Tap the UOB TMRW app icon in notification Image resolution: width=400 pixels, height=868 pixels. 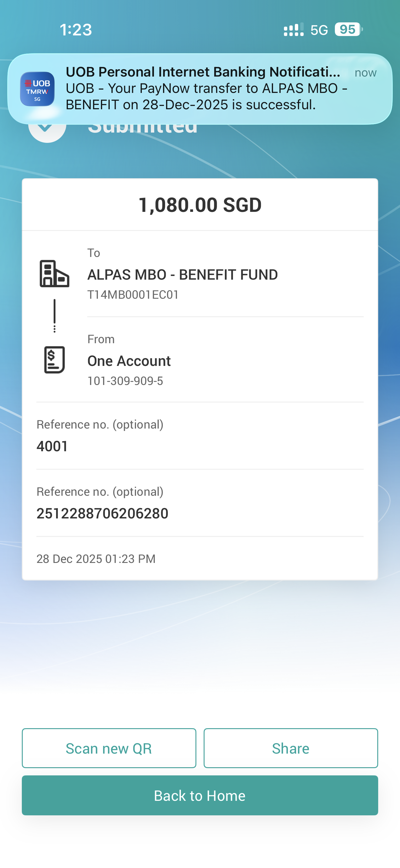[x=37, y=89]
